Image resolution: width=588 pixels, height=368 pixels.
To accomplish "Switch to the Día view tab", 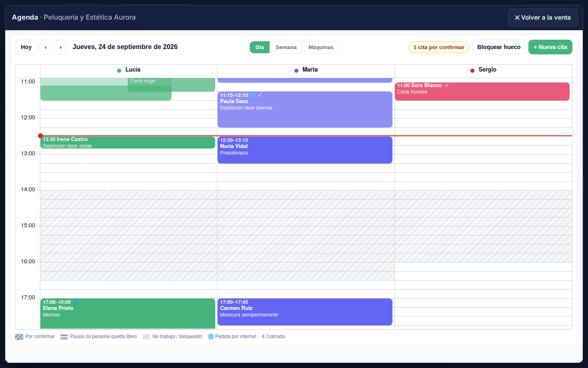I will [x=260, y=47].
